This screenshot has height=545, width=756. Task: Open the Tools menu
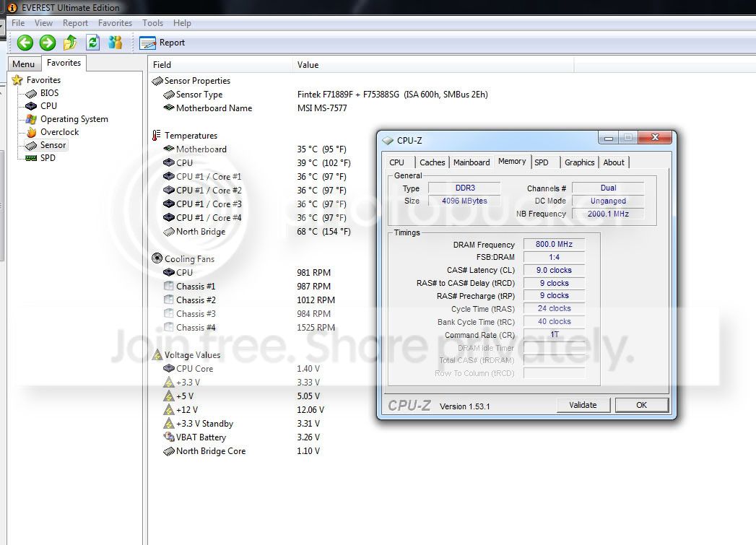tap(152, 22)
